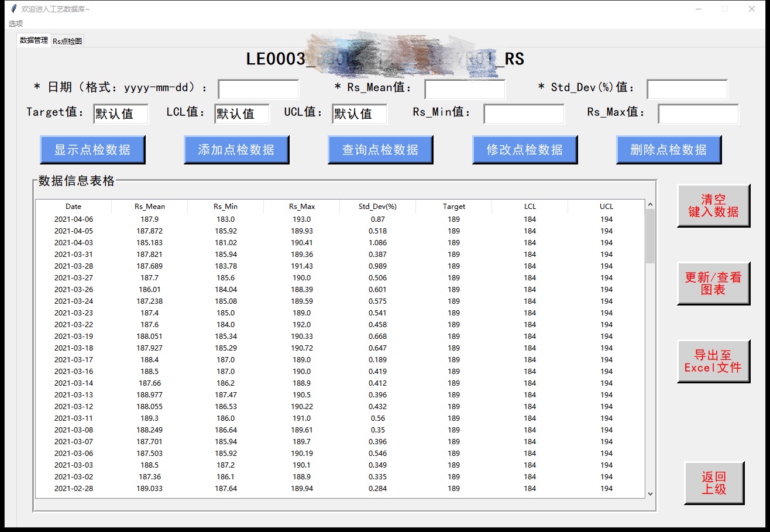Screen dimensions: 770x532
Task: Click the 返回上级 button
Action: pos(713,483)
